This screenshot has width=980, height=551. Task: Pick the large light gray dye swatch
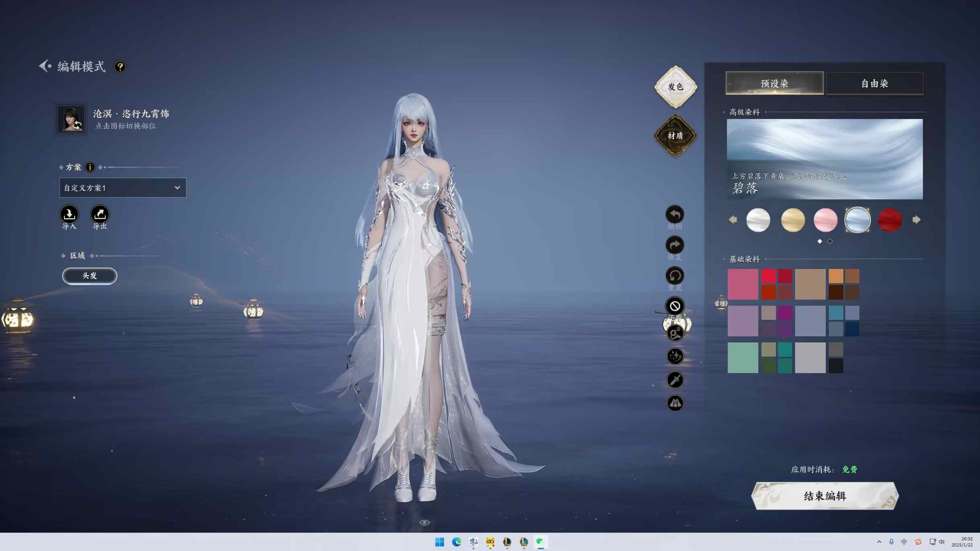(810, 358)
